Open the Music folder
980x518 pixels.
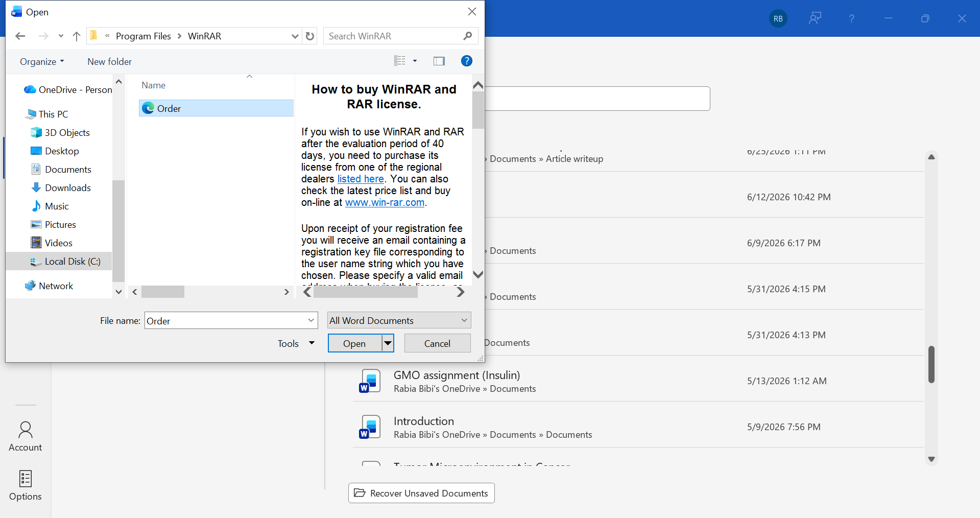coord(50,206)
